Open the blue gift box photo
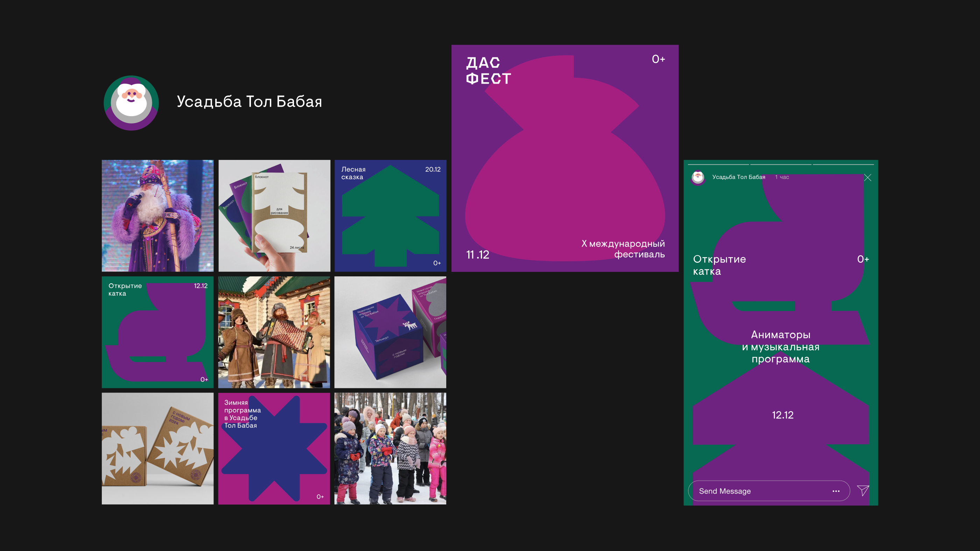Viewport: 980px width, 551px height. click(x=390, y=332)
